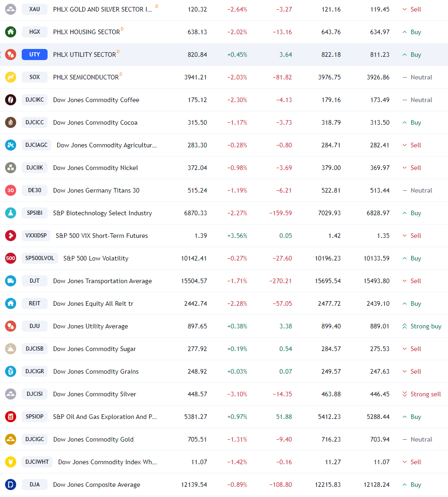Viewport: 448px width, 497px height.
Task: Click the DJCIKC coffee bean icon
Action: click(11, 99)
